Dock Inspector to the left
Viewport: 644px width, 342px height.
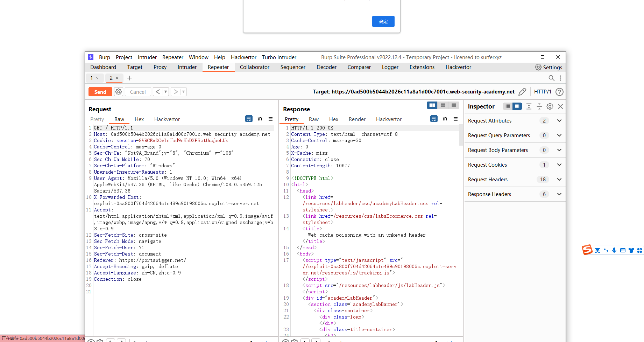pyautogui.click(x=508, y=106)
